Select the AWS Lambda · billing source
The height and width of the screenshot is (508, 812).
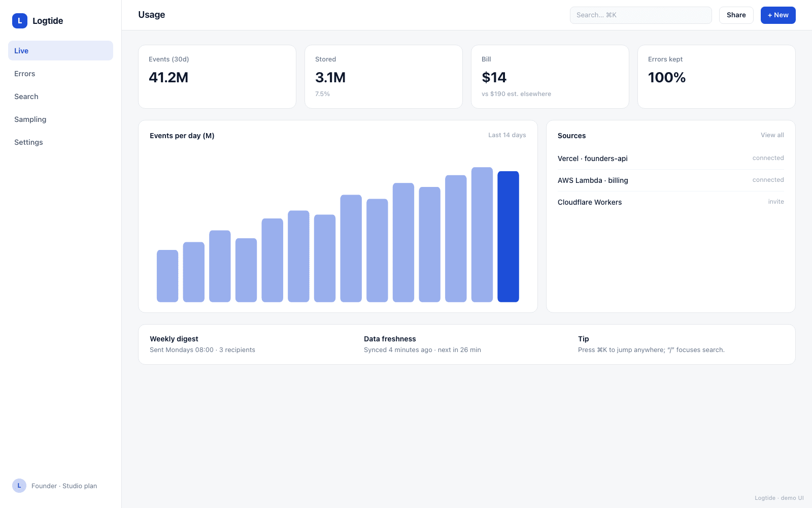[670, 180]
